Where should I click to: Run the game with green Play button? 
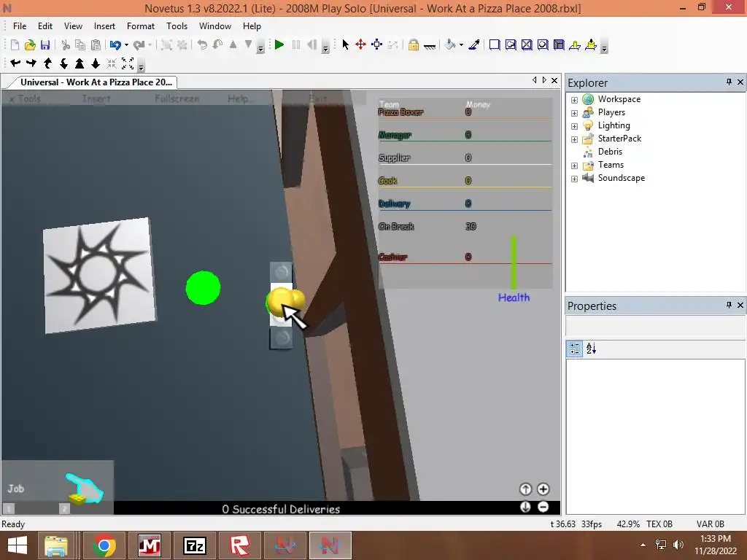[279, 44]
